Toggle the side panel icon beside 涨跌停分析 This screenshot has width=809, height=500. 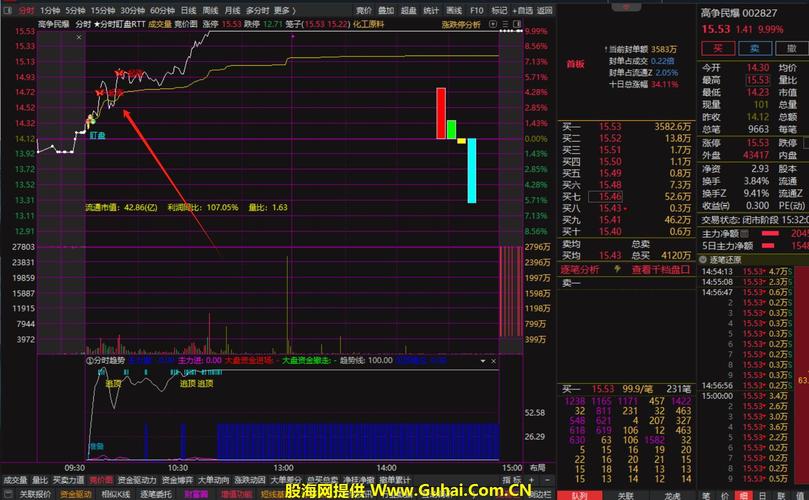517,24
